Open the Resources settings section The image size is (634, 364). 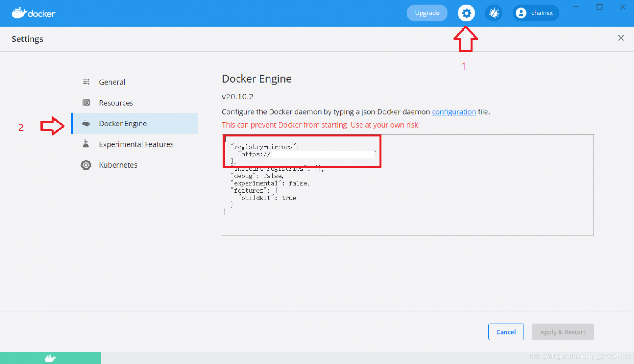pos(116,102)
